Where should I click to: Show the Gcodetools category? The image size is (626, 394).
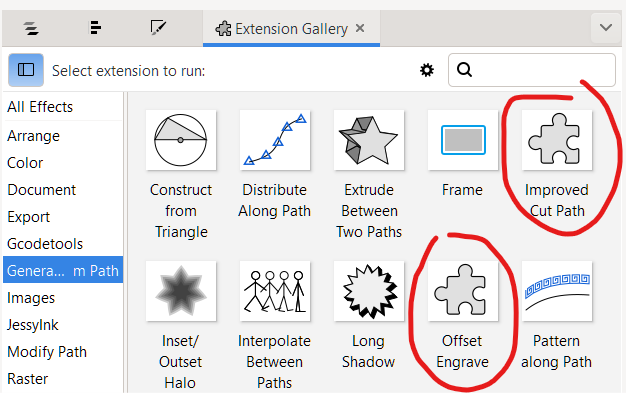(45, 244)
